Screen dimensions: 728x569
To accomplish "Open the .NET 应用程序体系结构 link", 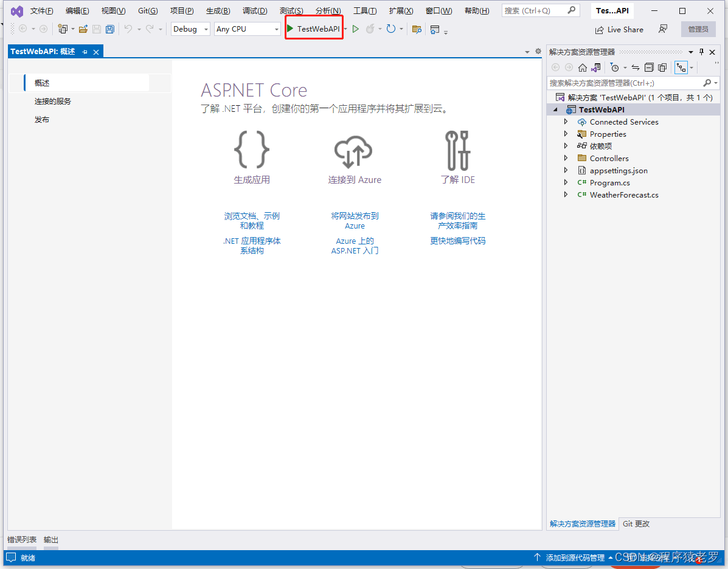I will (252, 246).
